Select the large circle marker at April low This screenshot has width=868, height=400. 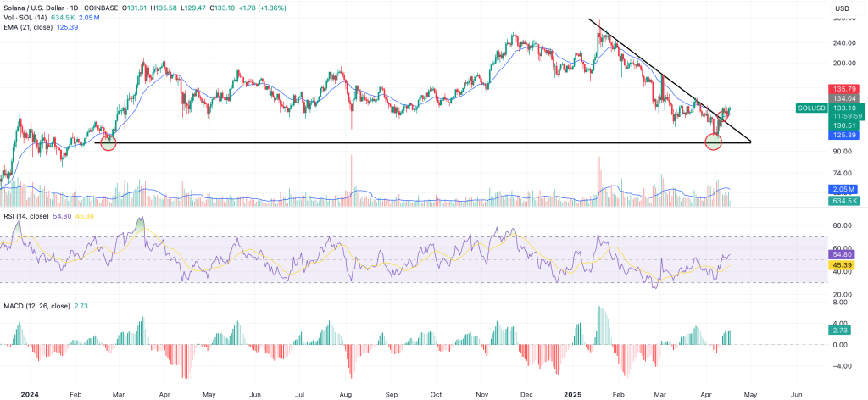click(714, 142)
